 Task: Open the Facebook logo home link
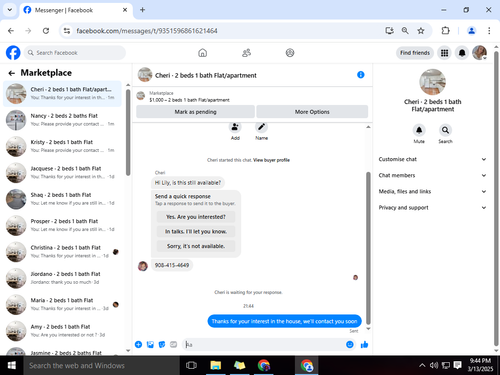pos(13,53)
